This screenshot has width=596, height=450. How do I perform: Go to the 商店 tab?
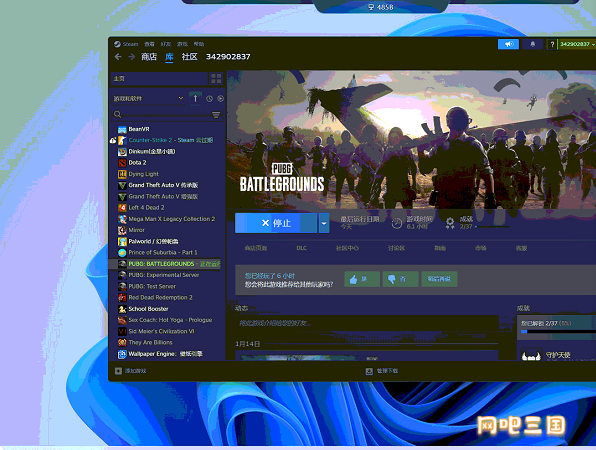(x=149, y=57)
